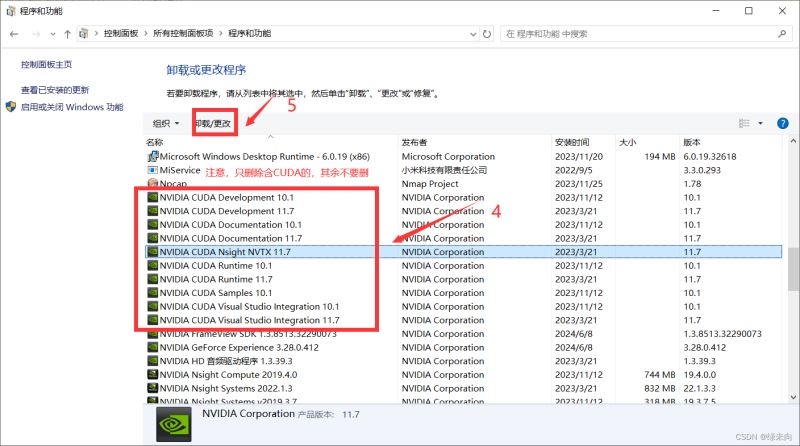Click the window title bar icon
The height and width of the screenshot is (446, 800).
point(11,11)
